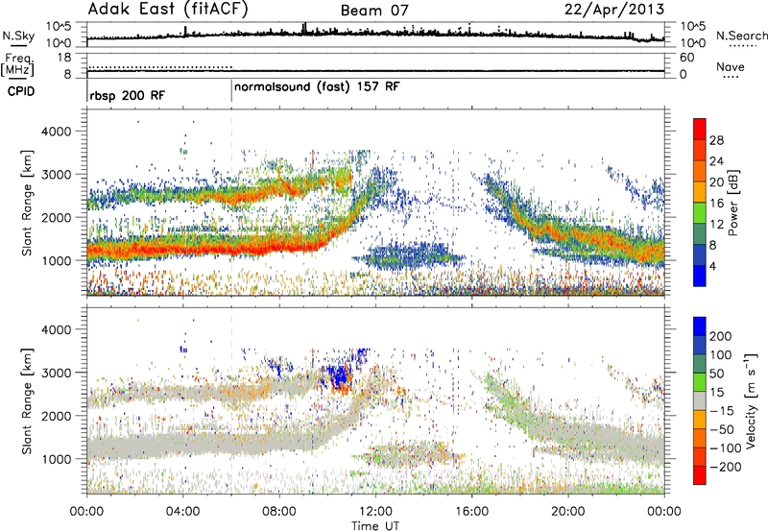Click the date '22/Apr/2013'
Image resolution: width=768 pixels, height=532 pixels.
614,10
